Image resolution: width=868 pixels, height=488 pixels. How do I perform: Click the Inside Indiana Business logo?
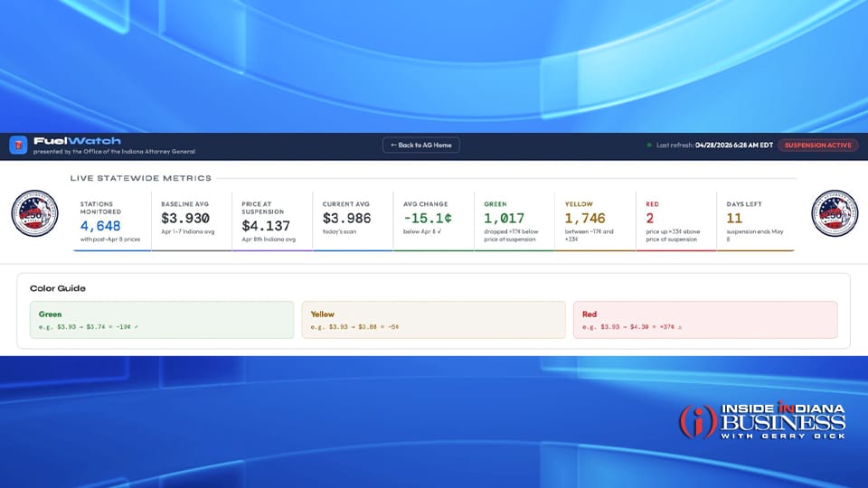pos(762,422)
